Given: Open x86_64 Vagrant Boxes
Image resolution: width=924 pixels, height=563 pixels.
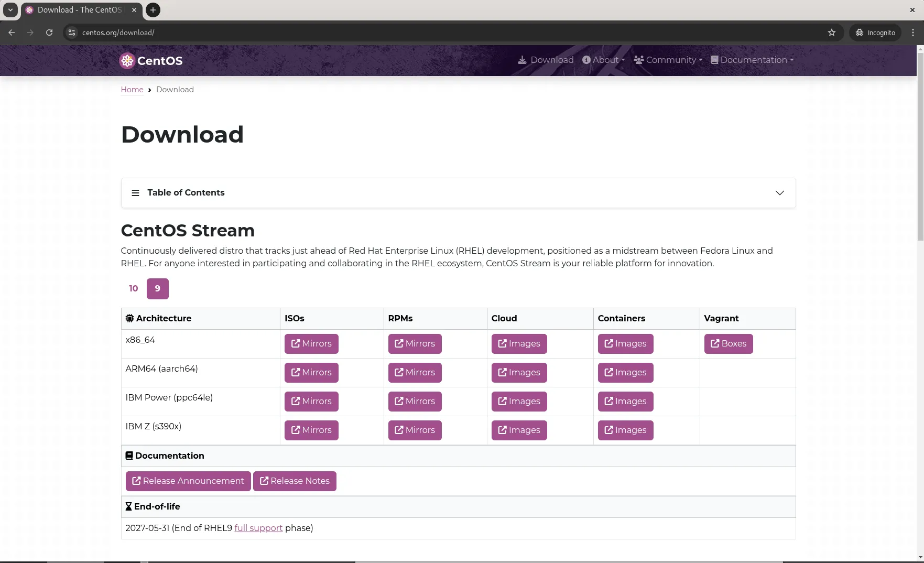Looking at the screenshot, I should (729, 344).
